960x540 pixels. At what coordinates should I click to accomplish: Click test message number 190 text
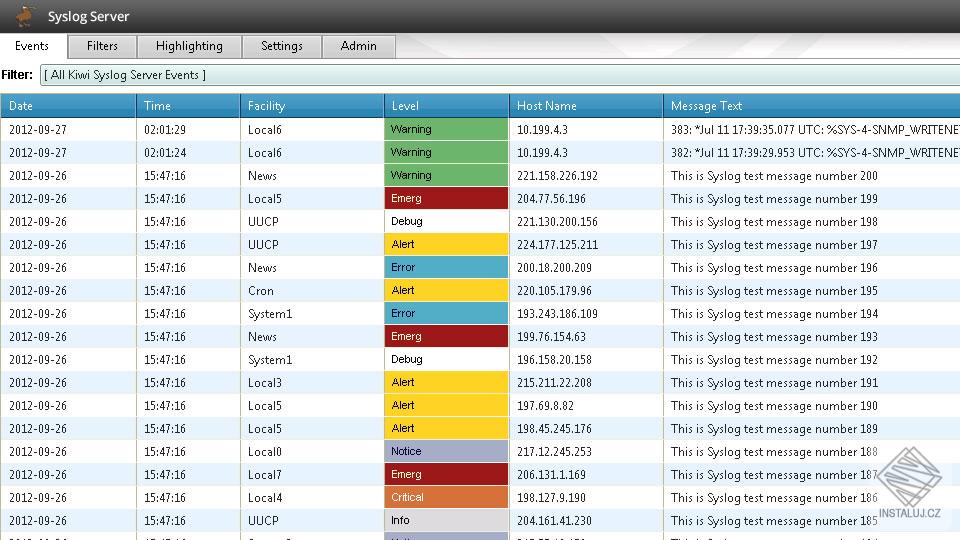coord(774,406)
